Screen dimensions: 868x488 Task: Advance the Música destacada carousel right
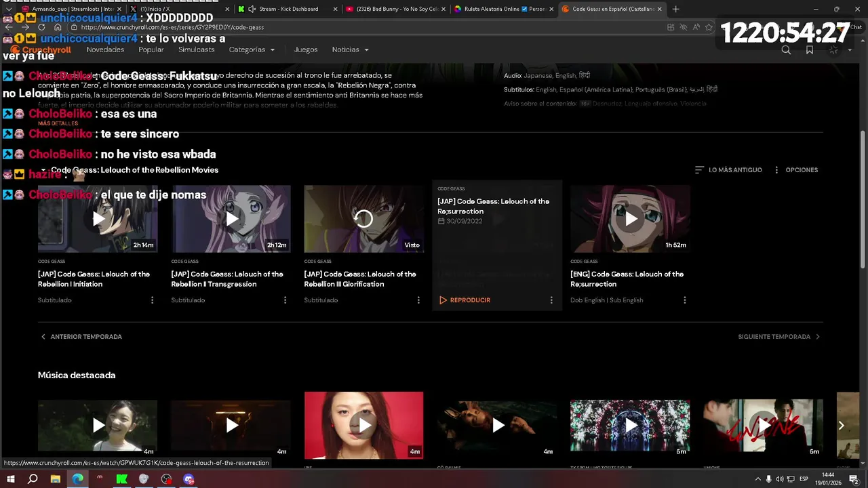[841, 425]
